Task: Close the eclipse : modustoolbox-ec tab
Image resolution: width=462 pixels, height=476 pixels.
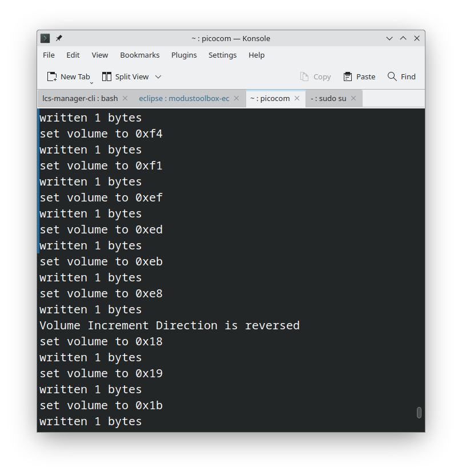Action: pos(236,98)
